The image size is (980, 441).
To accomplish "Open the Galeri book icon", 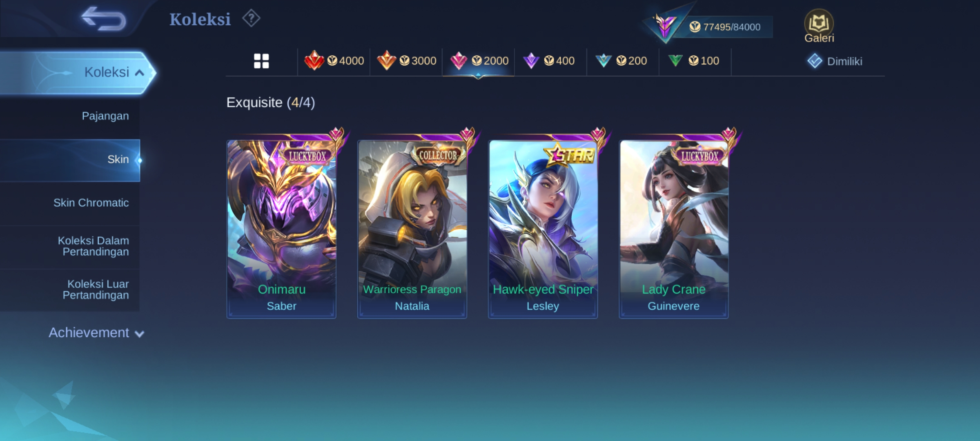I will click(x=819, y=26).
